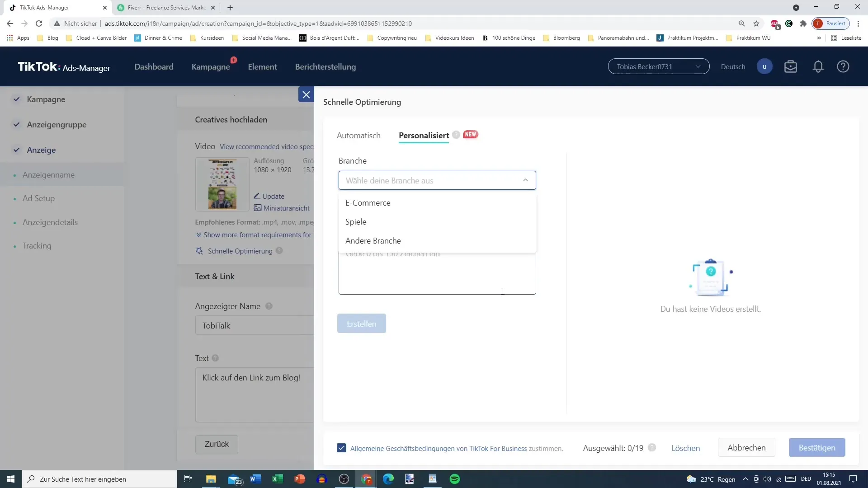The image size is (868, 488).
Task: Click the uploaded video thumbnail
Action: [x=222, y=184]
